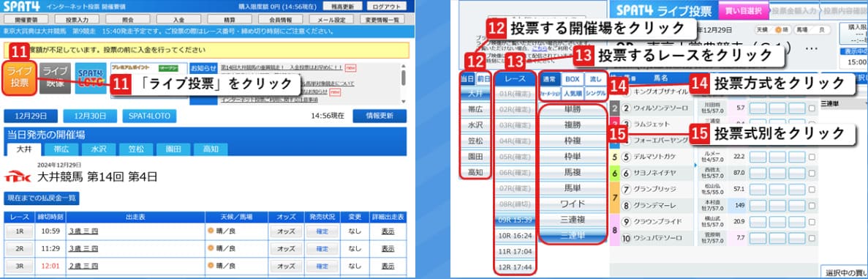Tick the checkbox for ウシュバテソーロ
Viewport: 868px width, 279px height.
(812, 239)
